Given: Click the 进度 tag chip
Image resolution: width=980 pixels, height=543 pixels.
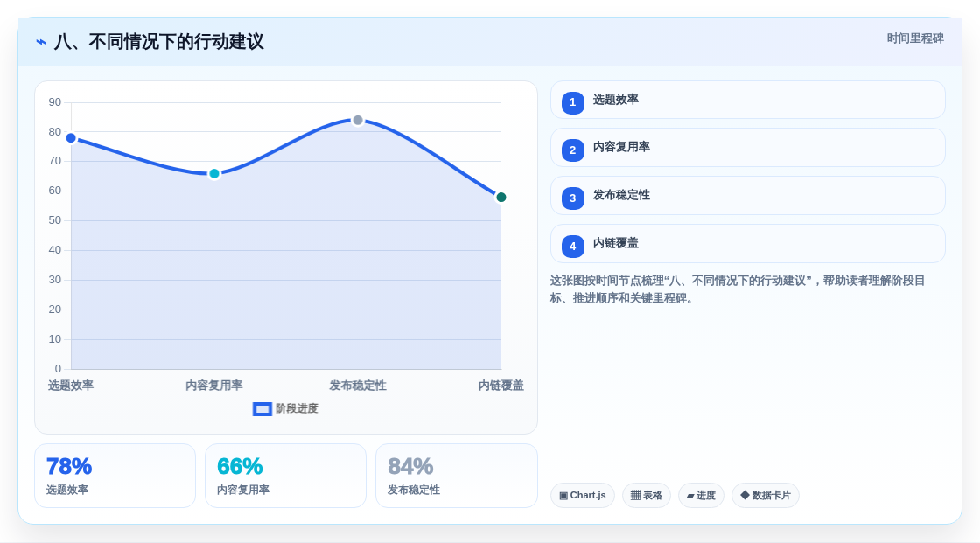Looking at the screenshot, I should [x=701, y=496].
